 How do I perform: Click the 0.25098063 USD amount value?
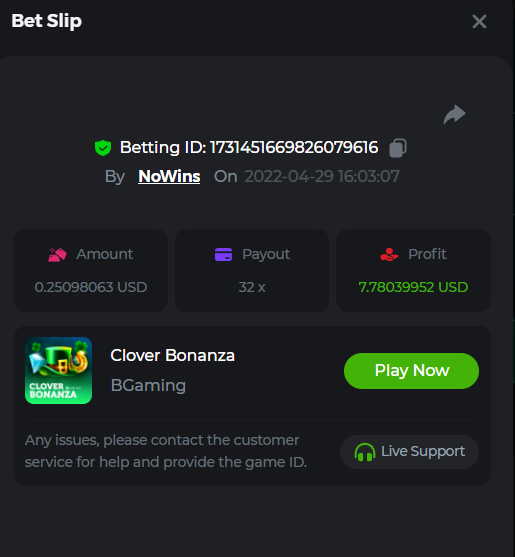pyautogui.click(x=91, y=287)
